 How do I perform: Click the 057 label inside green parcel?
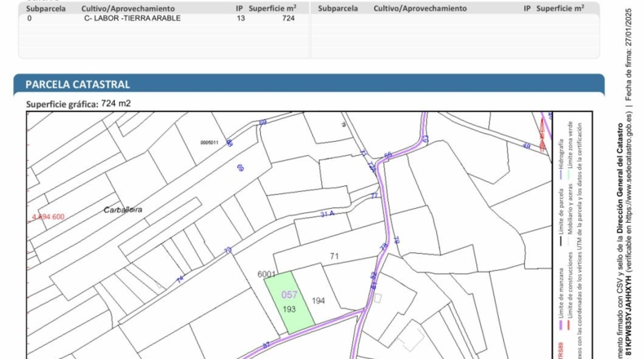(289, 295)
